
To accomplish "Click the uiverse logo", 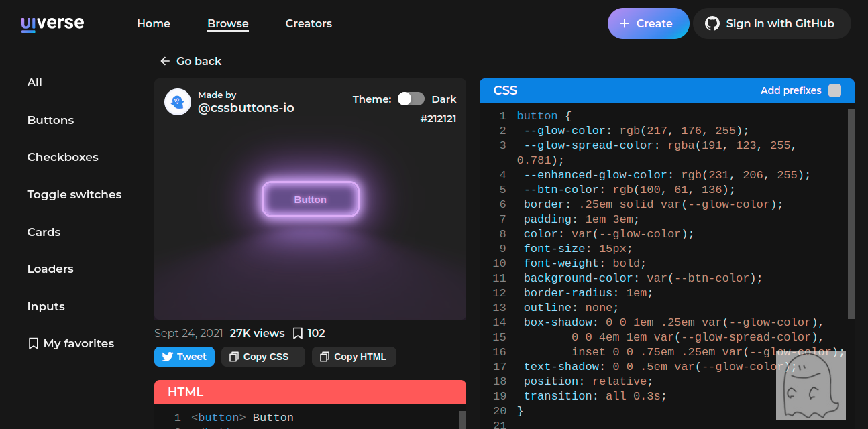I will pos(52,23).
